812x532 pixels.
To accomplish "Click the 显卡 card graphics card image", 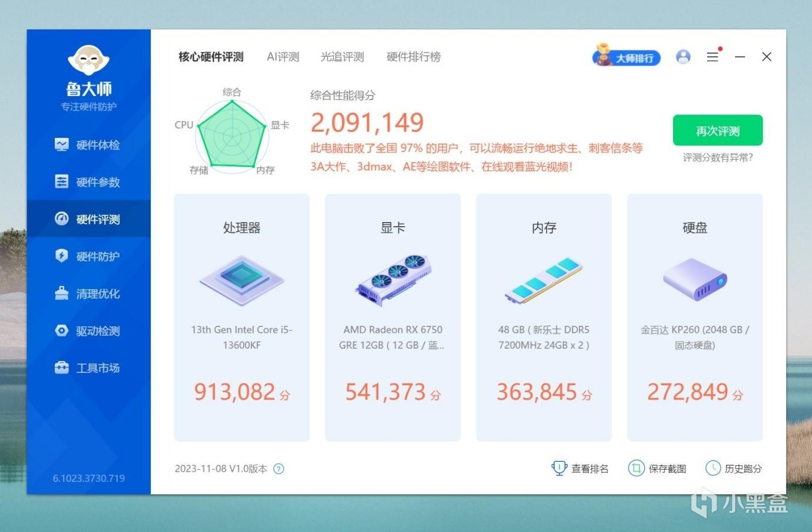I will [x=393, y=280].
